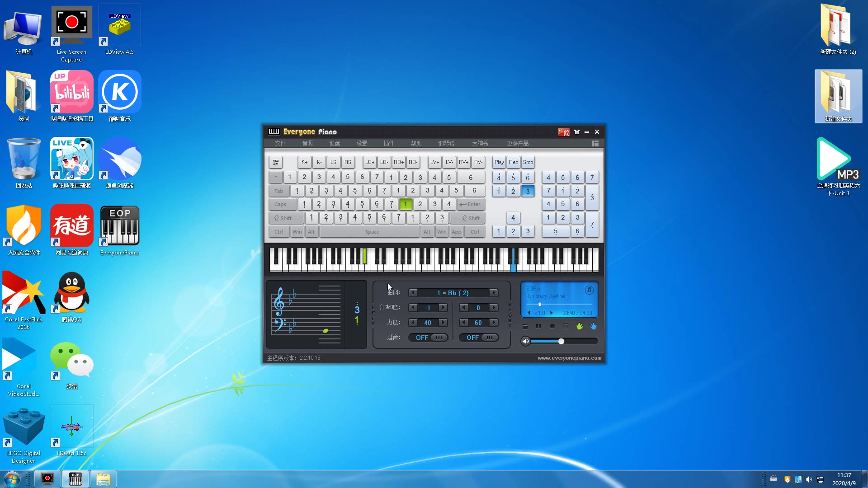Expand the key signature left arrow
The width and height of the screenshot is (868, 488).
pyautogui.click(x=413, y=292)
